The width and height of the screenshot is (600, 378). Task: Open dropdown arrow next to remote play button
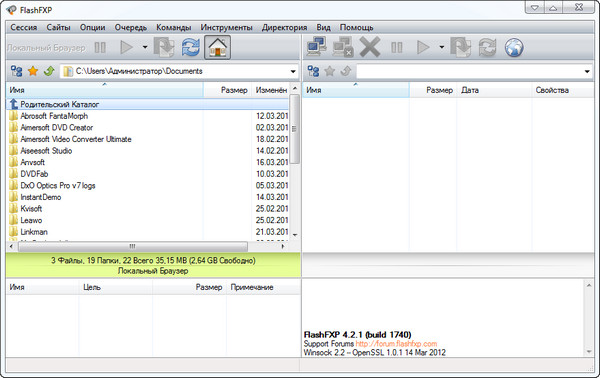coord(442,47)
